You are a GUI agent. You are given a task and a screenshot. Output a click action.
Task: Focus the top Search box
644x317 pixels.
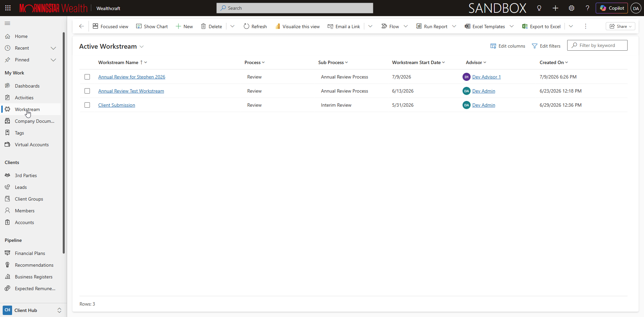pyautogui.click(x=295, y=8)
